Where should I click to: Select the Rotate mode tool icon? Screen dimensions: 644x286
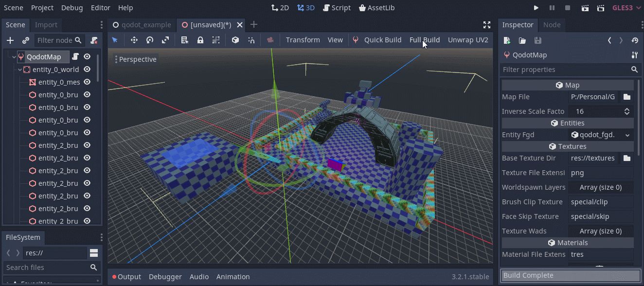click(150, 40)
